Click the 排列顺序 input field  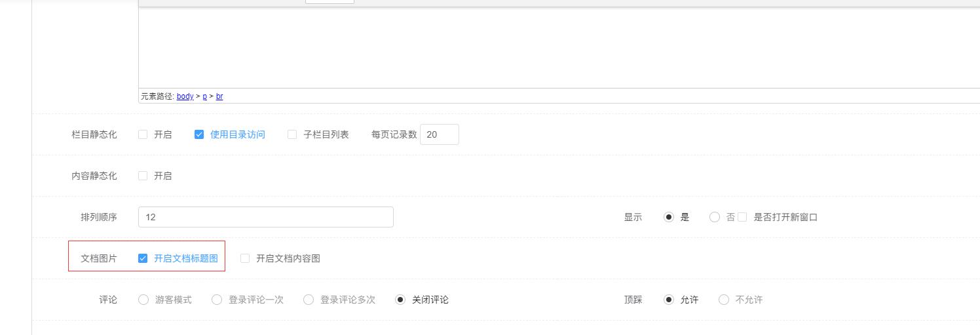(266, 217)
